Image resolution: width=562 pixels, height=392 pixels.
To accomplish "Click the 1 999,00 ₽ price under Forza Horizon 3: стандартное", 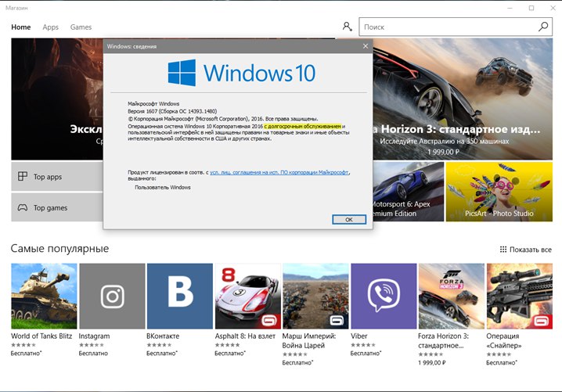I will tap(432, 362).
